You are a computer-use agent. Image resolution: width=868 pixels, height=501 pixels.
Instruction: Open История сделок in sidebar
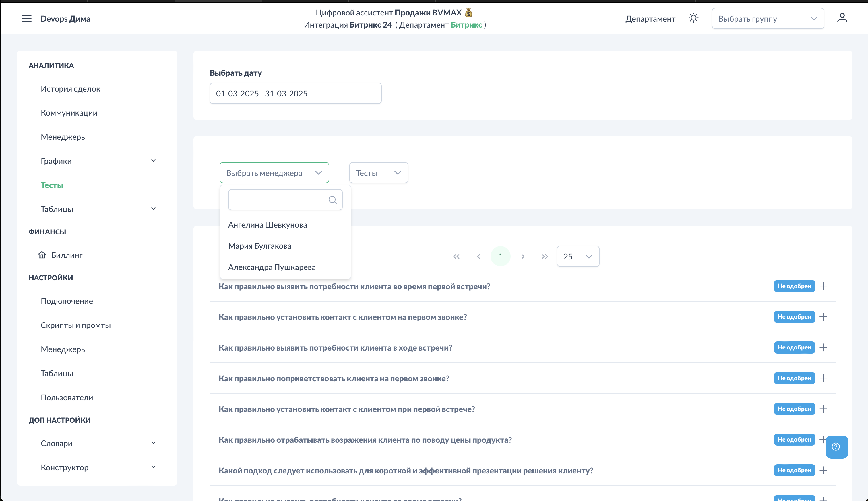(x=71, y=89)
